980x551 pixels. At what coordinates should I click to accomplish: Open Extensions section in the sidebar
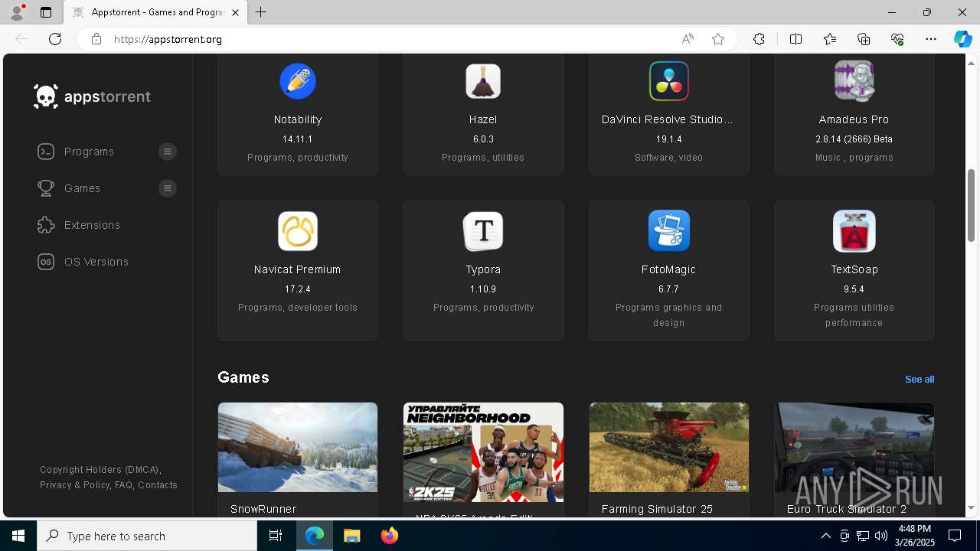pyautogui.click(x=92, y=225)
